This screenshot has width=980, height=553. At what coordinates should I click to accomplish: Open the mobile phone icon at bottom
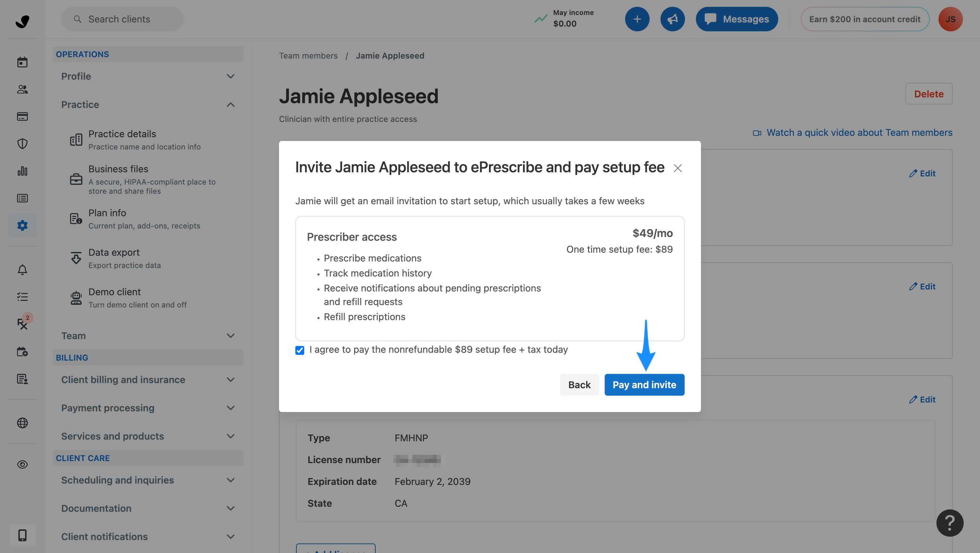[x=22, y=535]
